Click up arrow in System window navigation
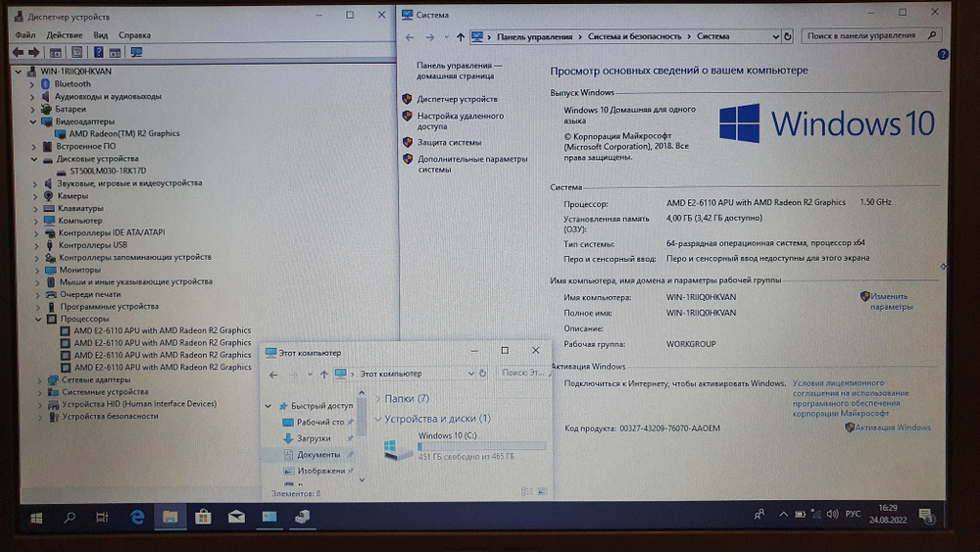Image resolution: width=980 pixels, height=552 pixels. (461, 37)
